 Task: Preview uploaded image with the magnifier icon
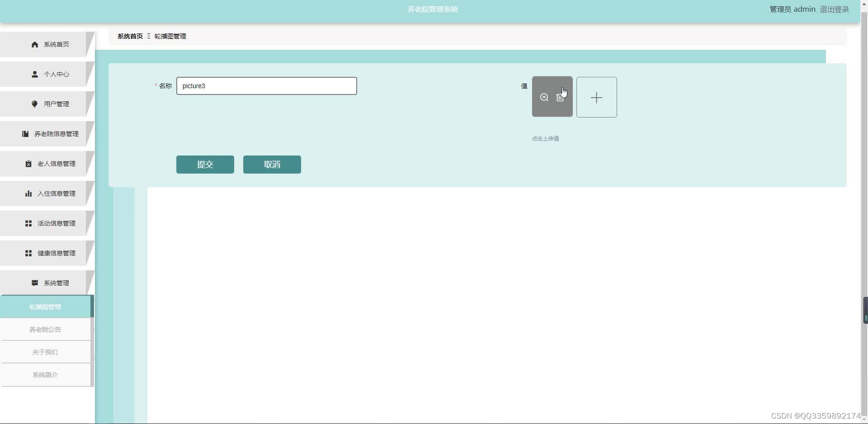click(544, 97)
